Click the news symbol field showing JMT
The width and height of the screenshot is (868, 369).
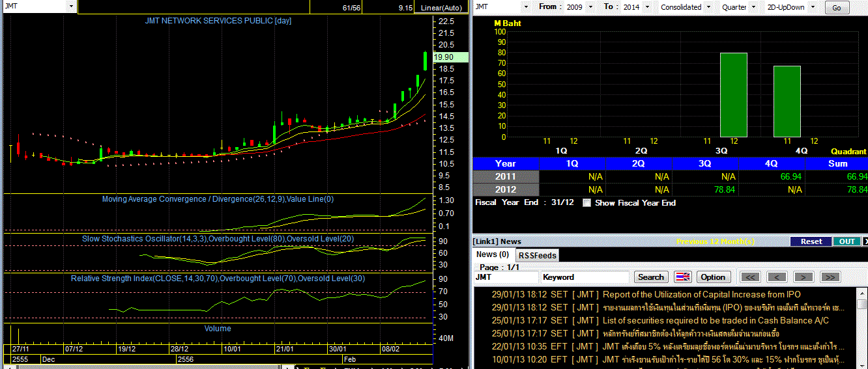pos(506,277)
